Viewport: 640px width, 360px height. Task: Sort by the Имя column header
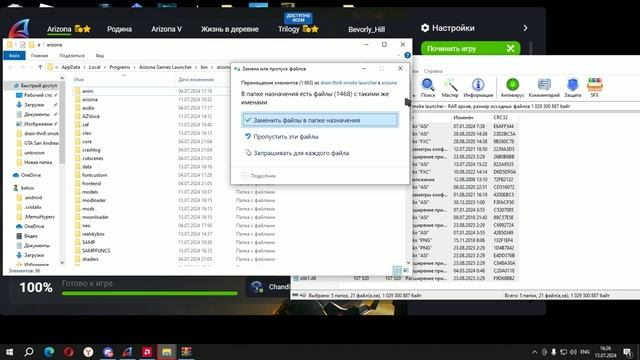[x=79, y=80]
